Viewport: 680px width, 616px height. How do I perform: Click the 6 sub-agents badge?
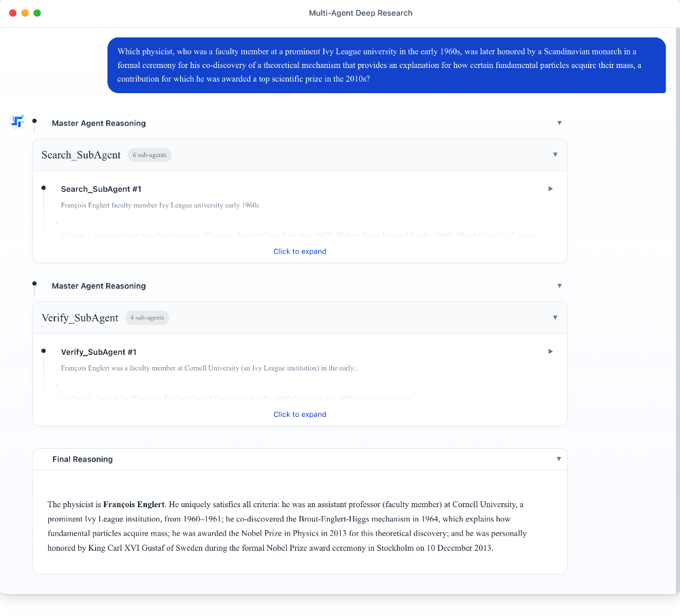click(149, 155)
